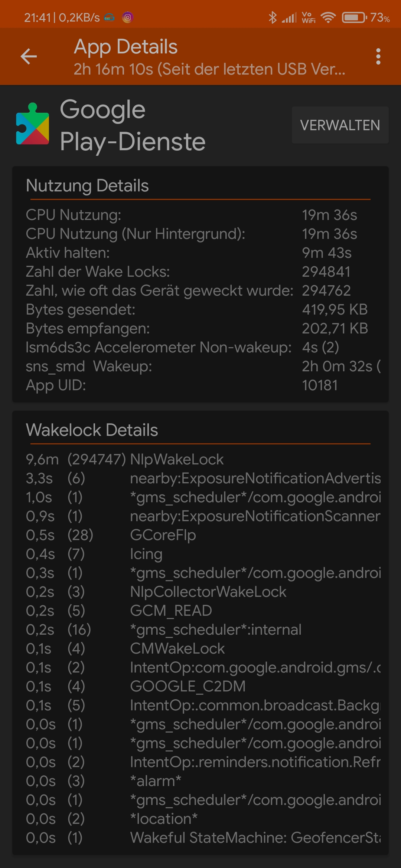Select the NlpWakeLock wakelock entry
This screenshot has height=868, width=401.
(177, 459)
